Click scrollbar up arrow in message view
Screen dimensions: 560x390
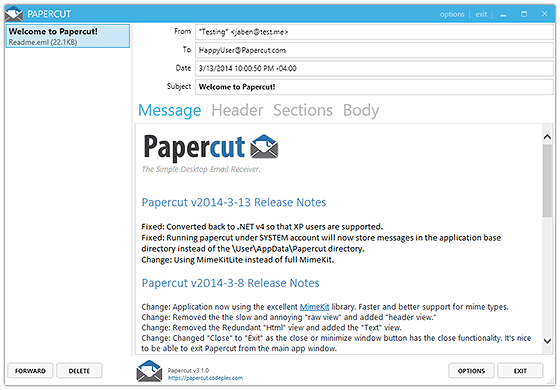pos(547,137)
